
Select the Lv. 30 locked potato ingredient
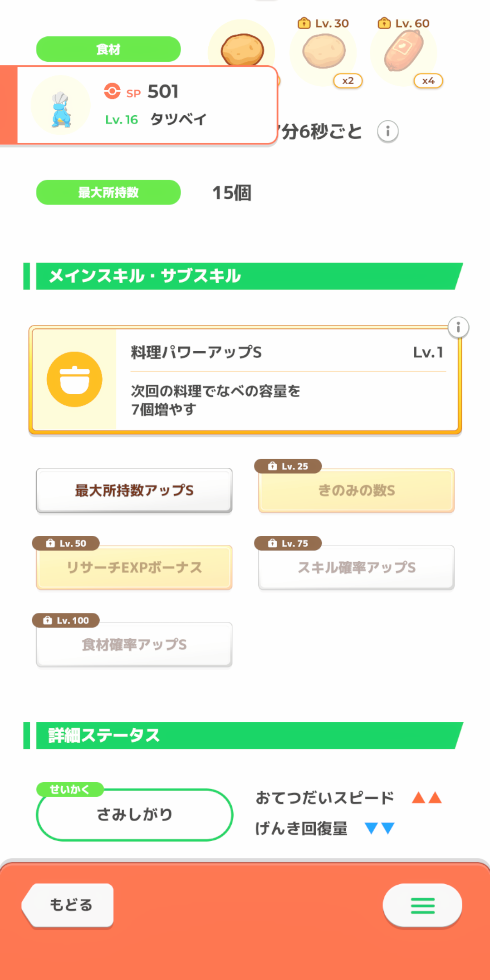pos(323,52)
